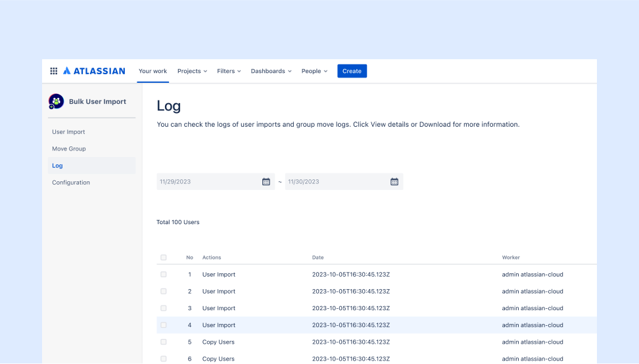Go to the Your work tab
Screen dimensions: 639x364
click(153, 71)
